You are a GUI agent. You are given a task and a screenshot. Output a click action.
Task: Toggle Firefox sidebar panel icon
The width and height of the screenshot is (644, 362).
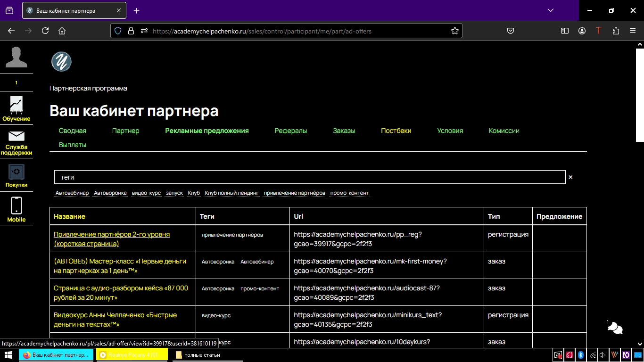(x=565, y=31)
